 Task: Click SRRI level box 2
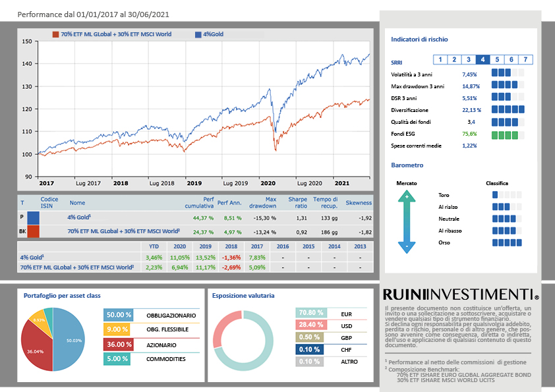click(x=454, y=59)
